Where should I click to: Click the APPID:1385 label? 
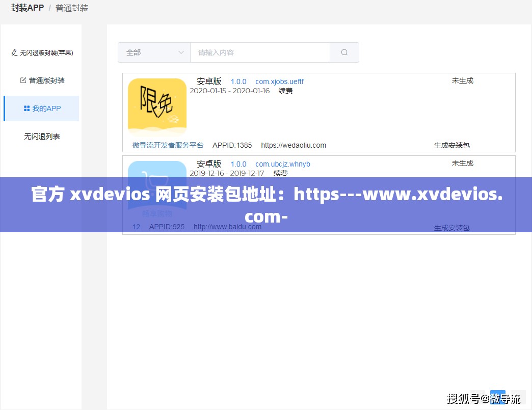pos(232,145)
